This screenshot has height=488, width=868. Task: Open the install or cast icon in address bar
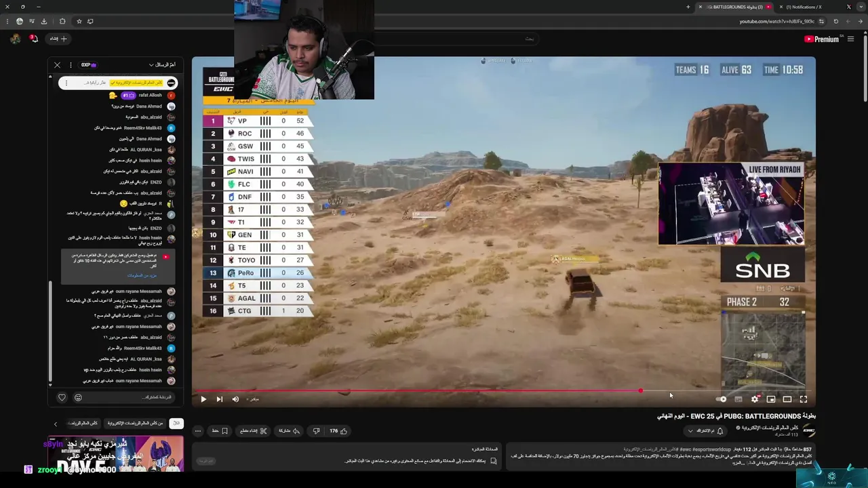point(90,21)
